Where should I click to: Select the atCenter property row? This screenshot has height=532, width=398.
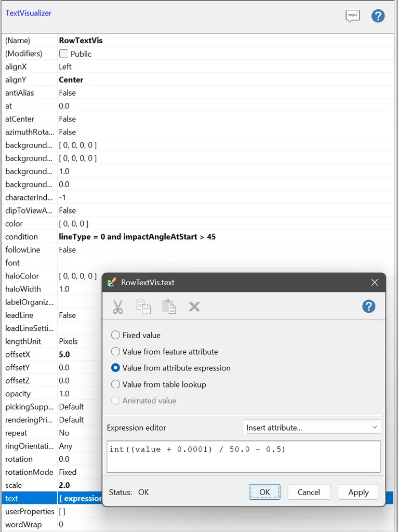[x=197, y=119]
